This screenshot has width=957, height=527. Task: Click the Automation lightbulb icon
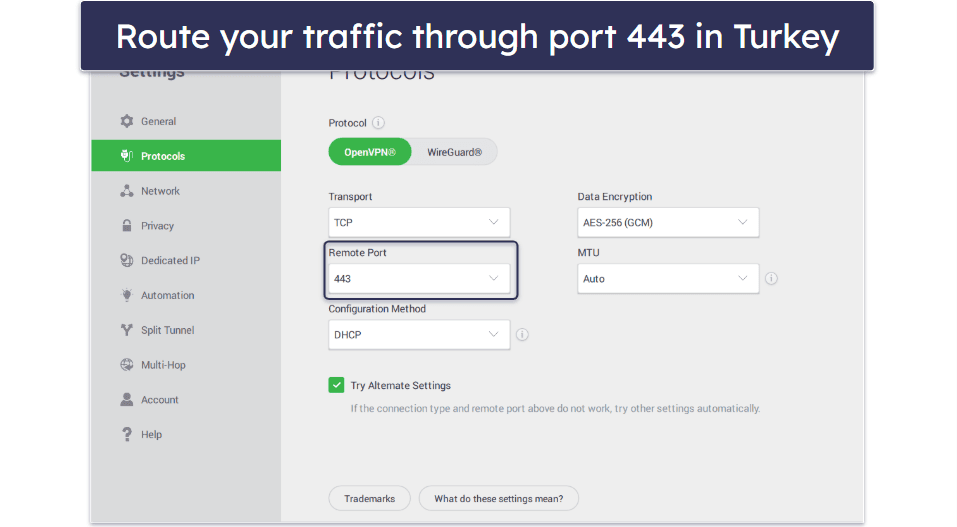click(127, 295)
